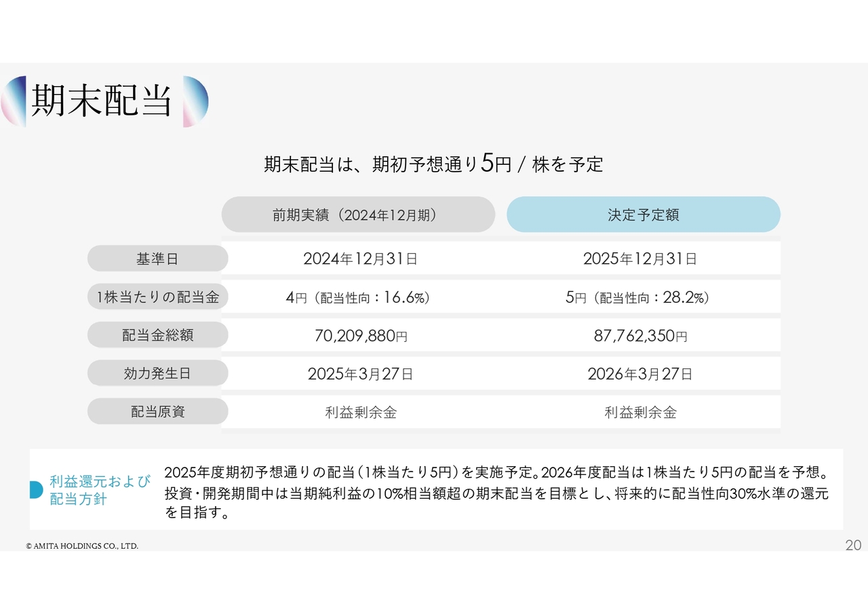The image size is (868, 614).
Task: Click the 前期実績（2024年12月期） column header
Action: pyautogui.click(x=358, y=215)
